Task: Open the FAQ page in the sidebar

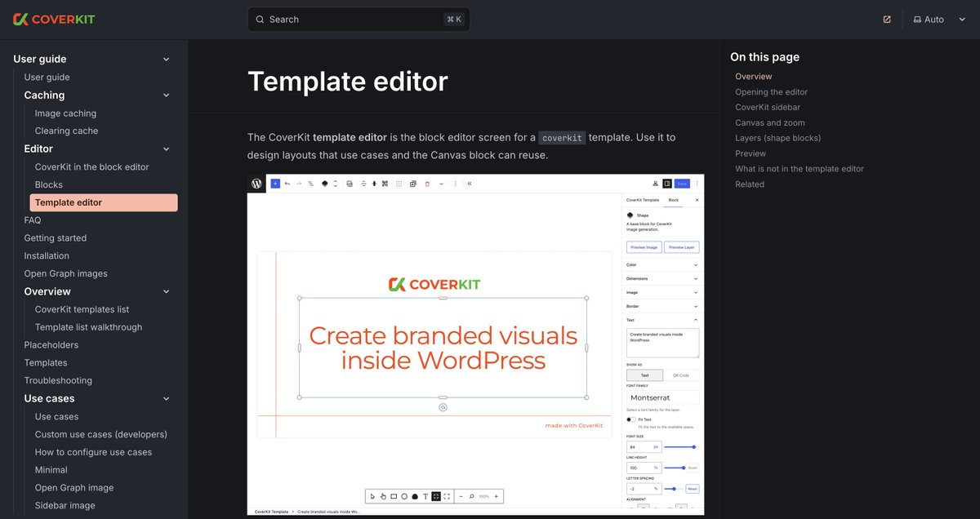Action: 33,220
